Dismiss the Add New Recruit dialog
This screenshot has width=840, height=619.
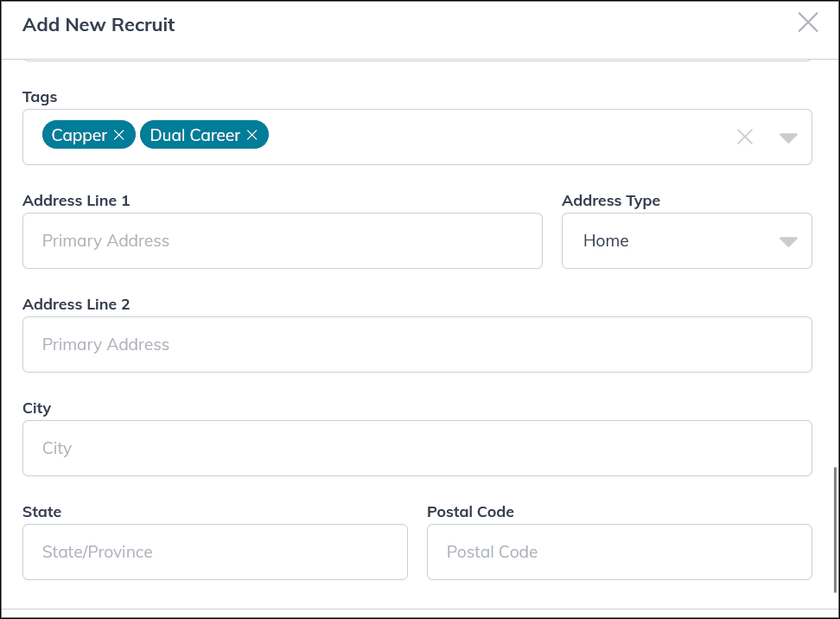808,22
